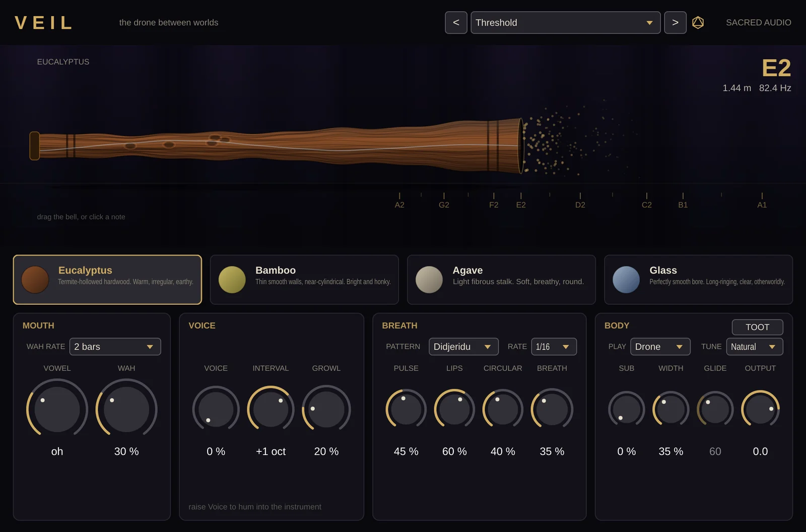Click the Lips knob
This screenshot has width=806, height=532.
point(454,410)
